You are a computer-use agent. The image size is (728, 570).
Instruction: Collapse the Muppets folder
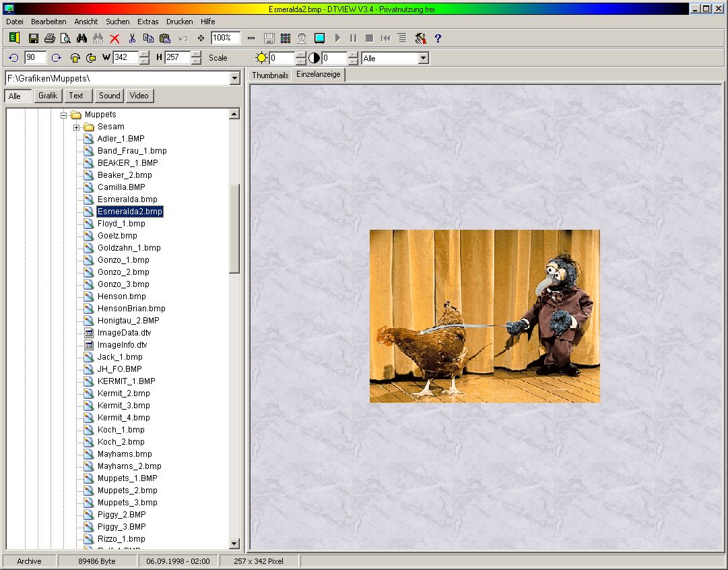coord(64,115)
